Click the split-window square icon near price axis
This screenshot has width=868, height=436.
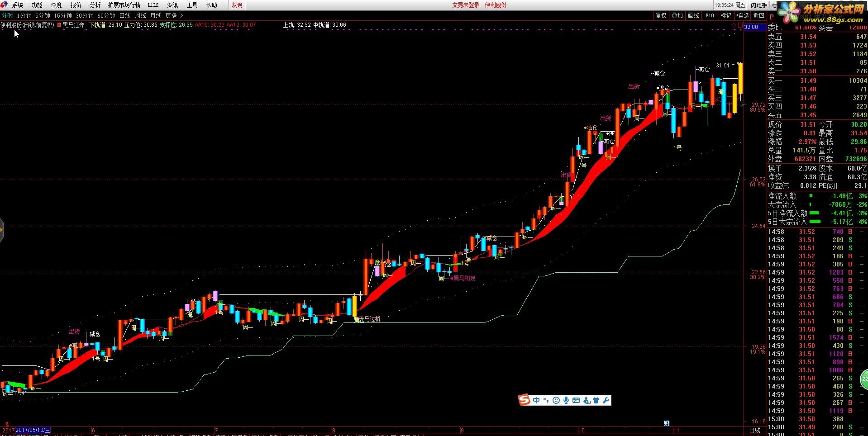[x=740, y=26]
